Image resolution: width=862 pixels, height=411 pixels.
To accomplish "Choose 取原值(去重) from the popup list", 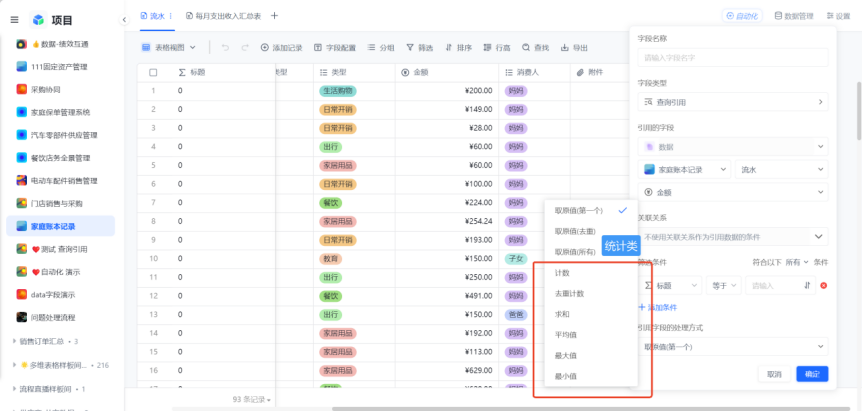I will (591, 231).
